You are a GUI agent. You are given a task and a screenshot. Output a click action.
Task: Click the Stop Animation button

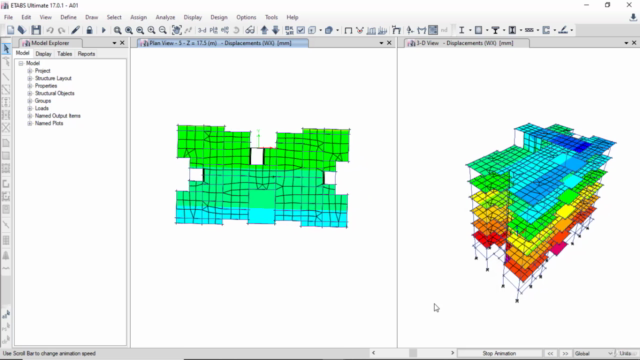(499, 353)
